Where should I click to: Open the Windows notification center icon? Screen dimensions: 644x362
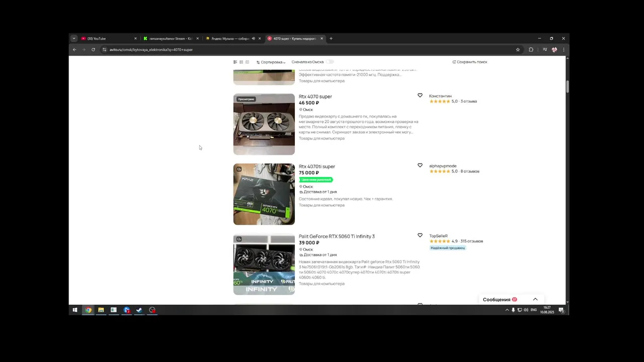coord(561,310)
